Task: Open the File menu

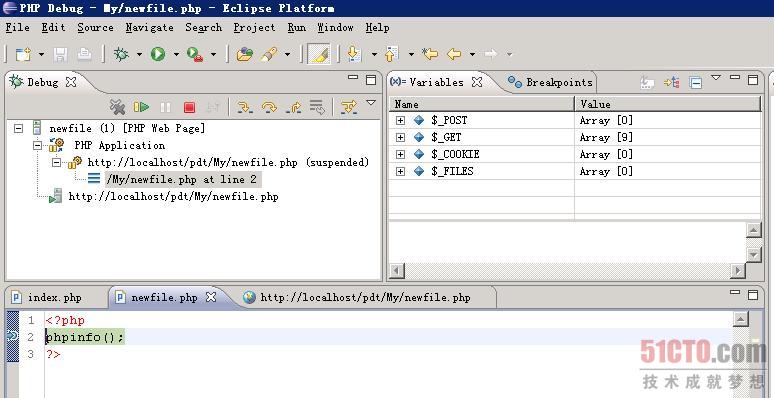Action: [18, 28]
